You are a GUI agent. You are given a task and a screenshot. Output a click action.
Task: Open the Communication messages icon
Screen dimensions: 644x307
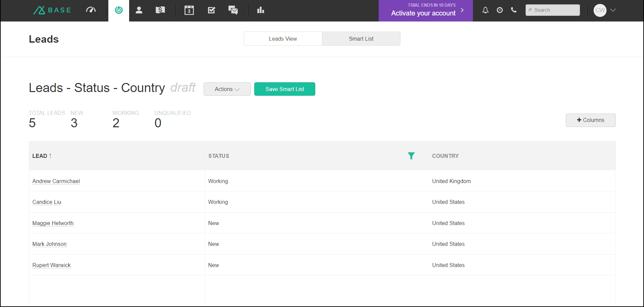[233, 10]
